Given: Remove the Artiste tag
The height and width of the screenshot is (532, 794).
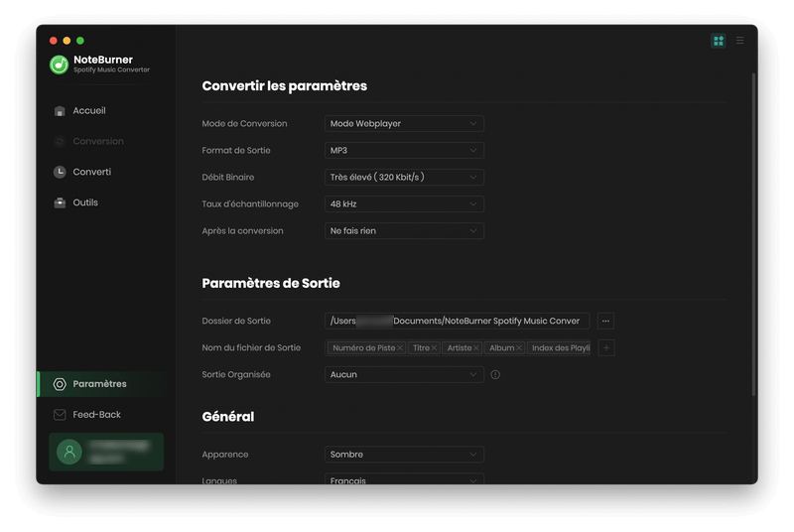Looking at the screenshot, I should pyautogui.click(x=476, y=348).
